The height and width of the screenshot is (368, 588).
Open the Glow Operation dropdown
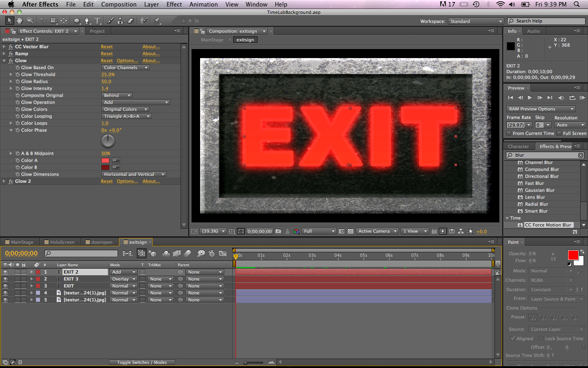coord(135,102)
